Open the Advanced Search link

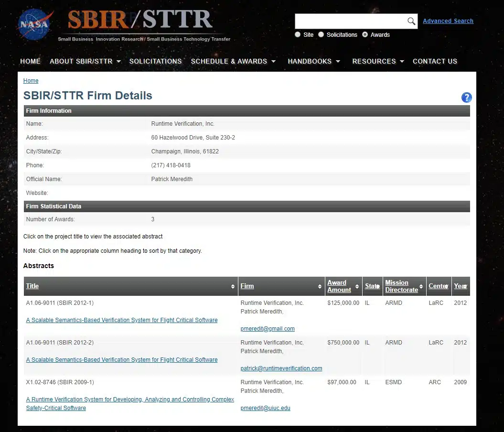pyautogui.click(x=448, y=21)
